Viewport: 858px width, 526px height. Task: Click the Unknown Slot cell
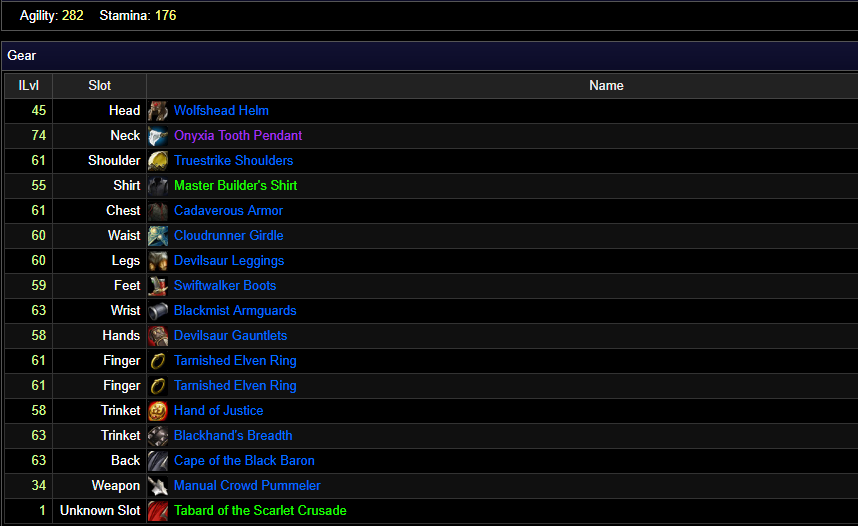coord(100,511)
